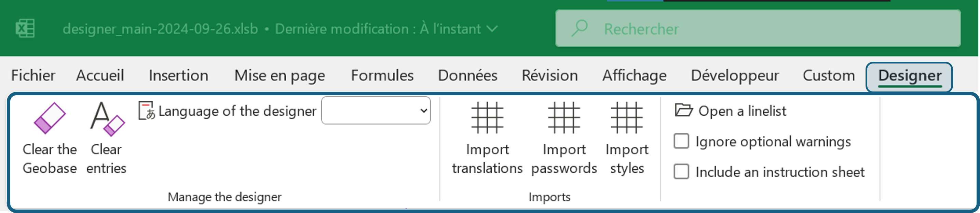Open the Language of the designer dropdown
The height and width of the screenshot is (213, 980).
[x=376, y=110]
